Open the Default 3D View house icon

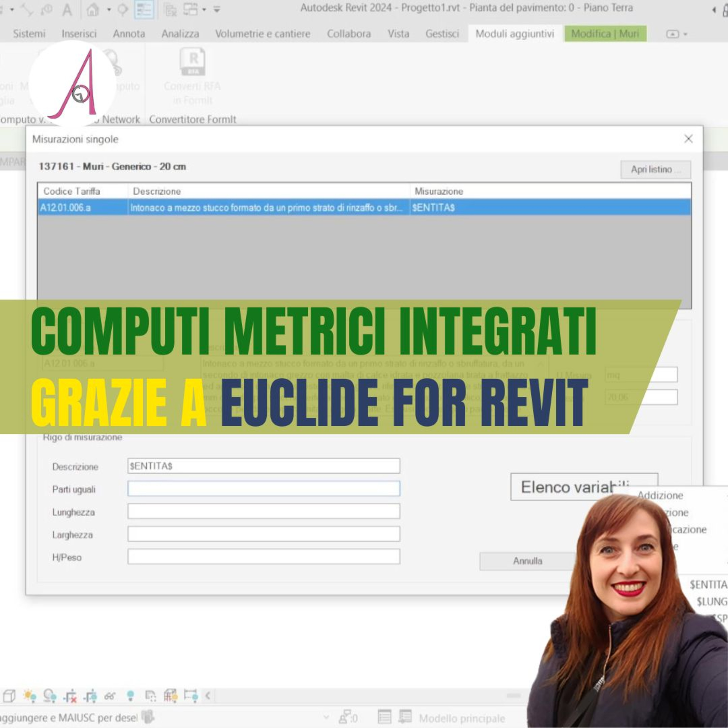pyautogui.click(x=93, y=9)
